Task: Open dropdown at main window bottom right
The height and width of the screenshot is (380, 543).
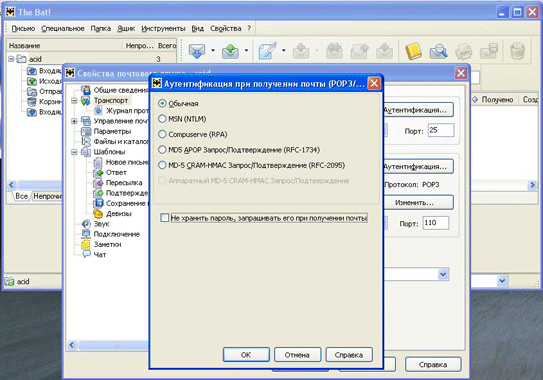Action: [x=502, y=281]
